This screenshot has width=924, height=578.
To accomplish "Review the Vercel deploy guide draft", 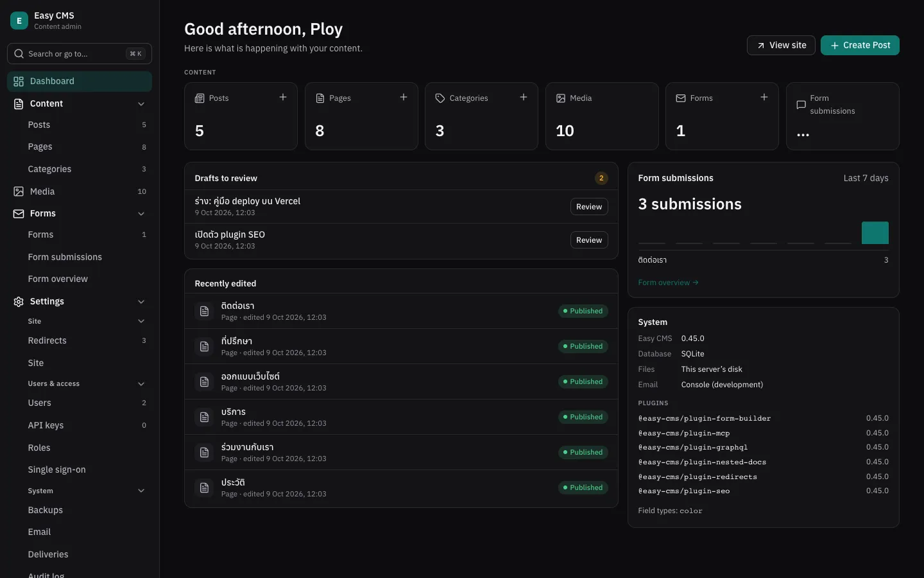I will (589, 207).
